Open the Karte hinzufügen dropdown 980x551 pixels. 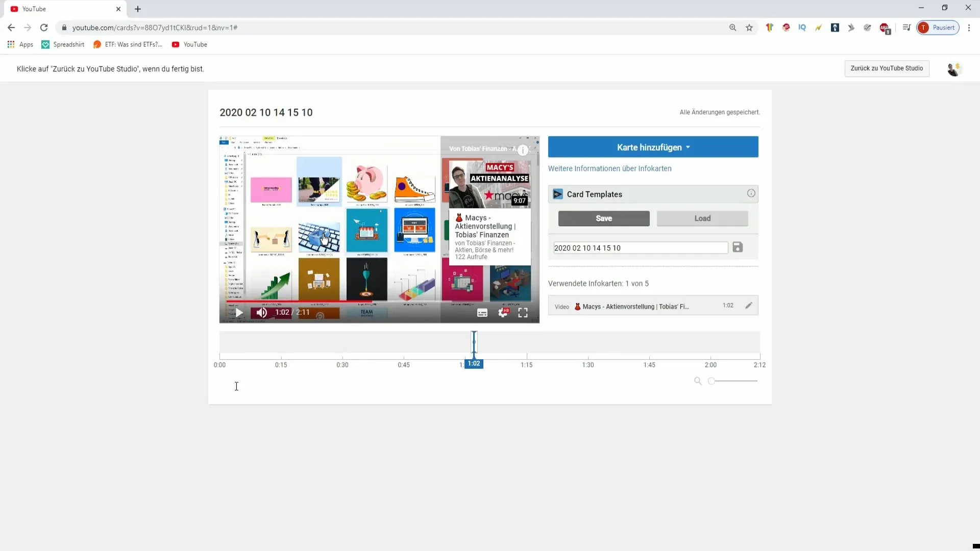[653, 147]
